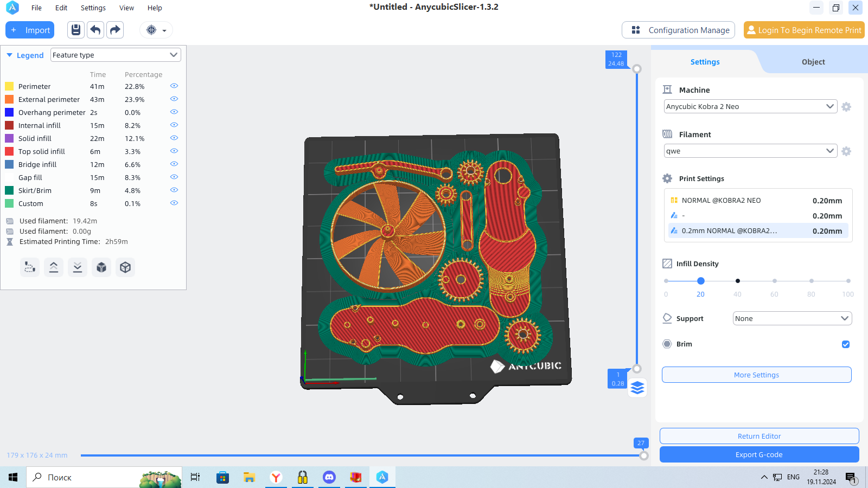Open the Feature type dropdown
Image resolution: width=868 pixels, height=488 pixels.
[x=116, y=55]
